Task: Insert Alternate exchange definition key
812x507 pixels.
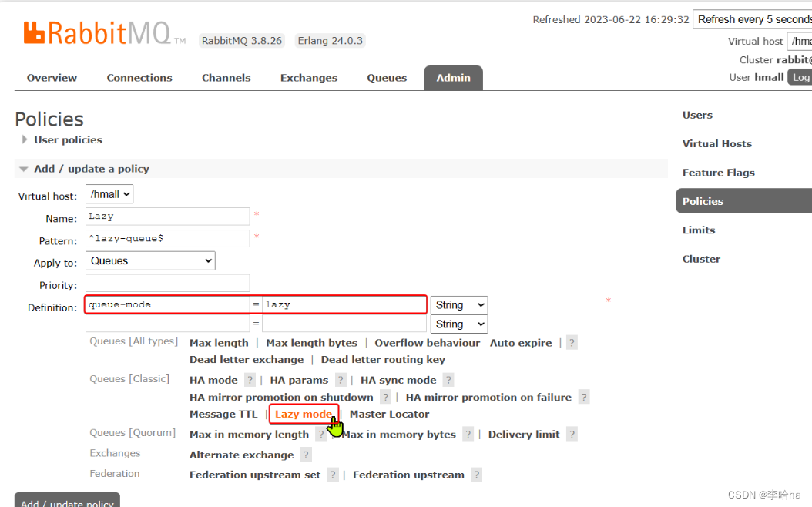Action: [x=241, y=455]
